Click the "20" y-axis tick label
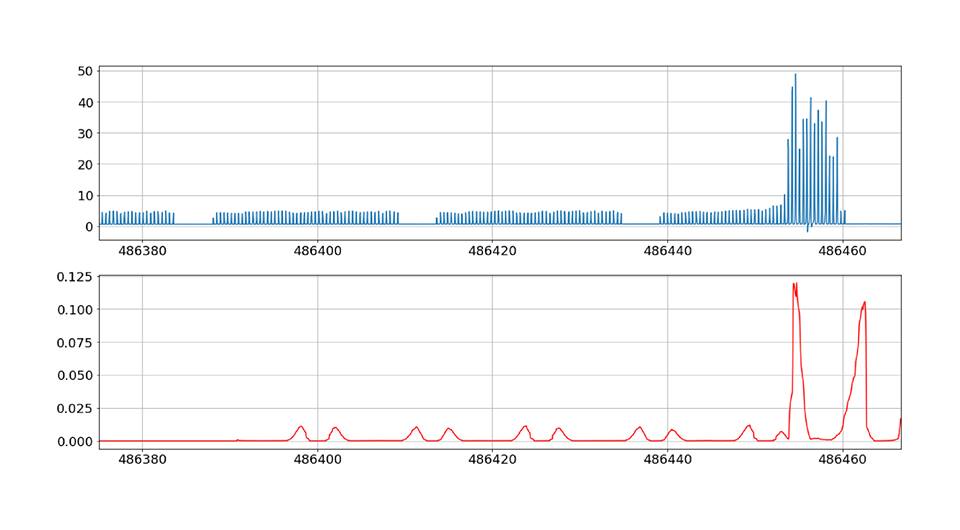960x530 pixels. coord(85,165)
